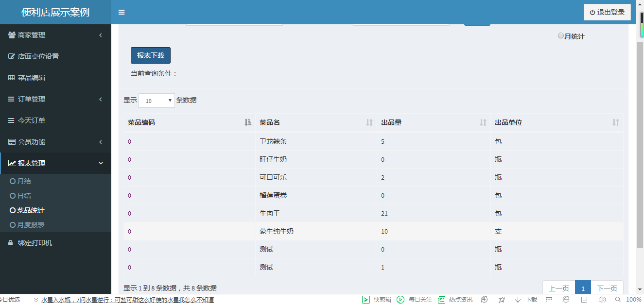
Task: Click the 榴莲蛋卷 cell
Action: pos(316,195)
